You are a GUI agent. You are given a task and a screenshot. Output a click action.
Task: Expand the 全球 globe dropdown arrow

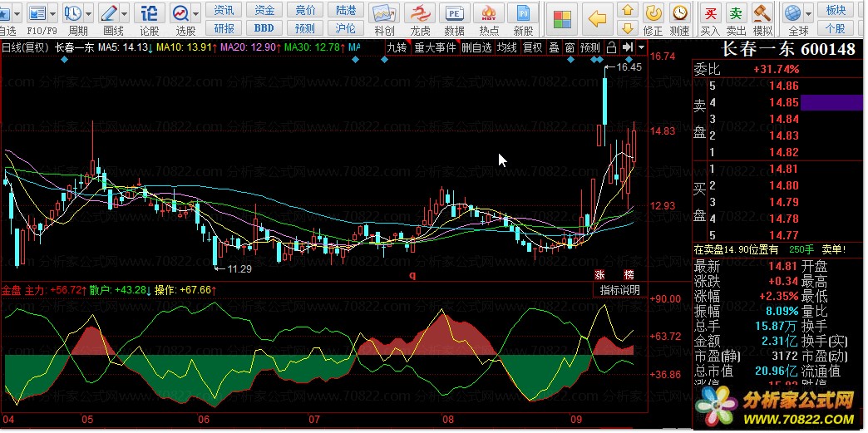point(809,13)
